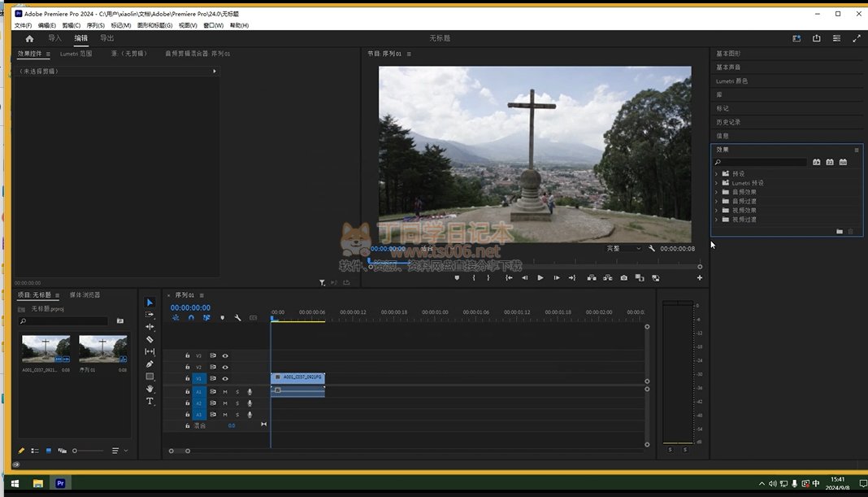Viewport: 868px width, 497px height.
Task: Adjust the Project panel thumbnail zoom slider
Action: pos(75,451)
